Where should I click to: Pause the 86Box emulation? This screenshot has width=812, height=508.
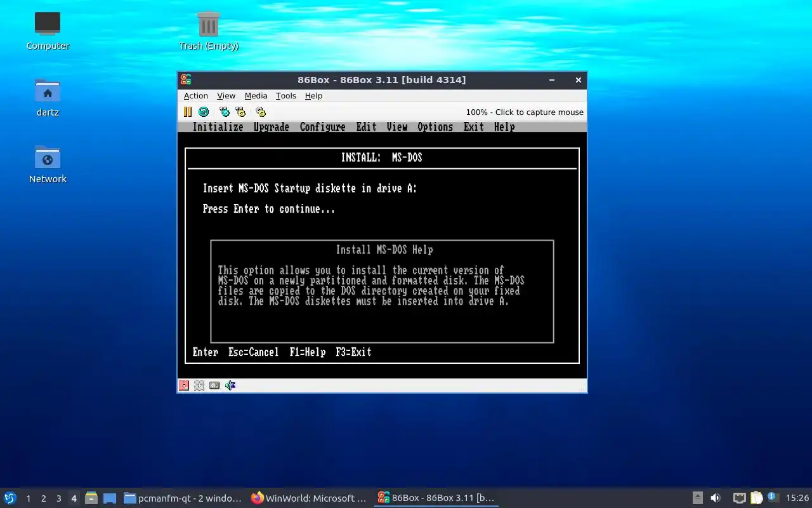click(187, 112)
